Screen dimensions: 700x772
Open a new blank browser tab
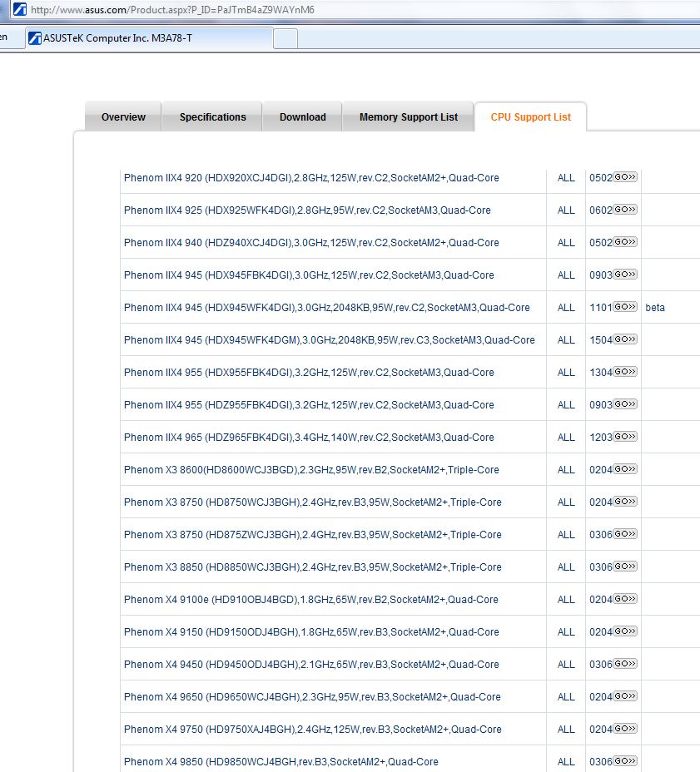pos(285,38)
